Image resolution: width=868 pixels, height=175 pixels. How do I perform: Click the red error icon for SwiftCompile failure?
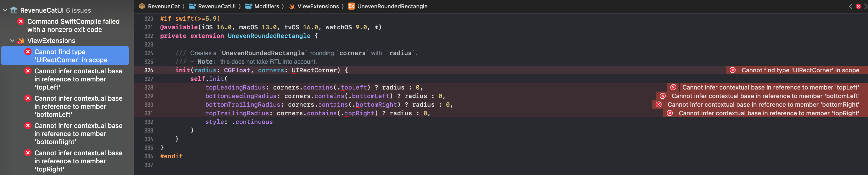pos(21,21)
